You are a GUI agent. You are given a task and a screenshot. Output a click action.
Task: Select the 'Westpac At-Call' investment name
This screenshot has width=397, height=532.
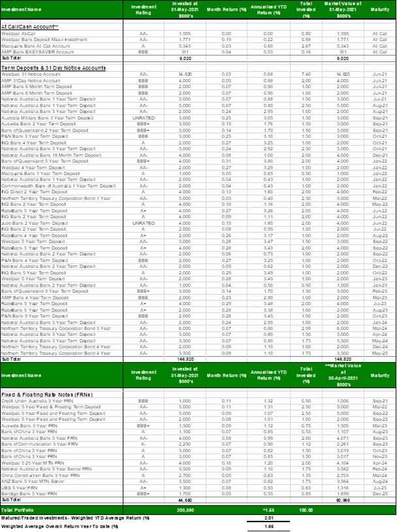click(18, 33)
